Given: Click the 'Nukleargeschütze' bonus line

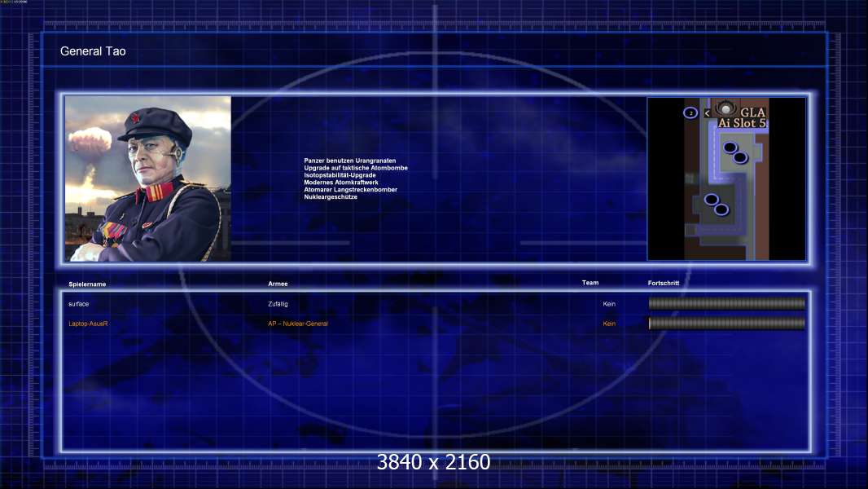Looking at the screenshot, I should pos(331,196).
